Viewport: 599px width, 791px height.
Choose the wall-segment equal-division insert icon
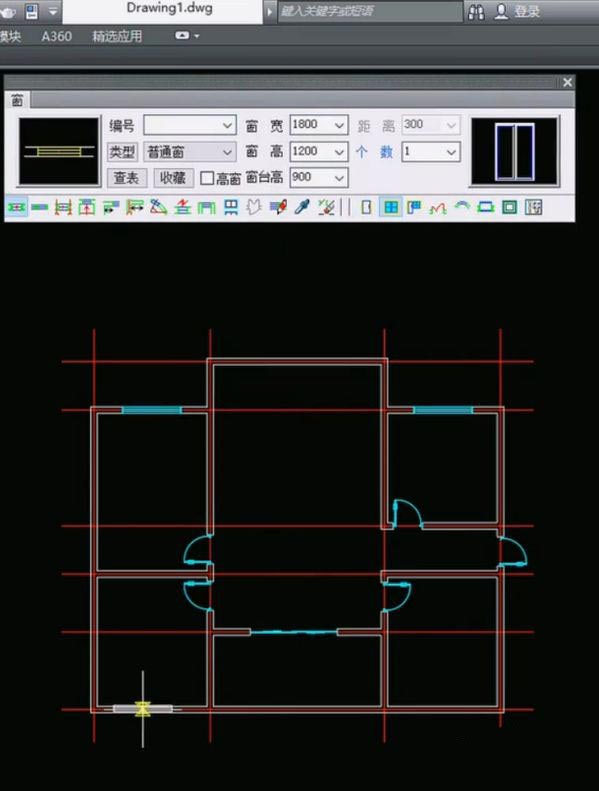(87, 207)
